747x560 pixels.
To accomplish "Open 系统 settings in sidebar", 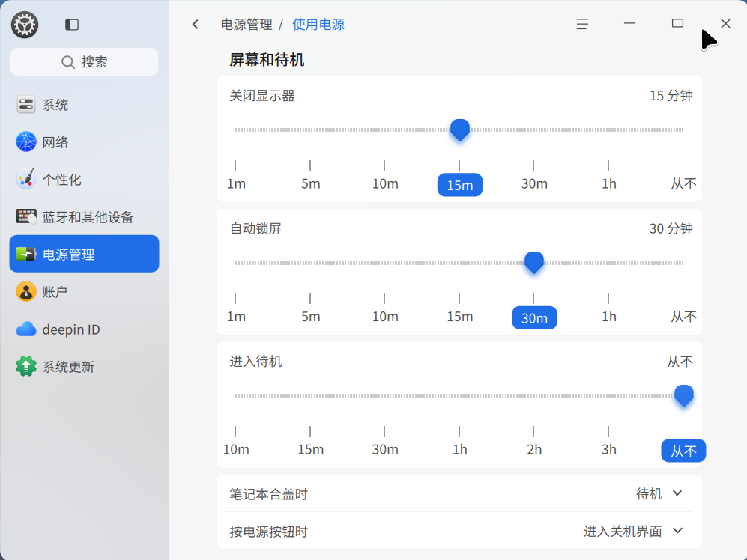I will coord(85,105).
